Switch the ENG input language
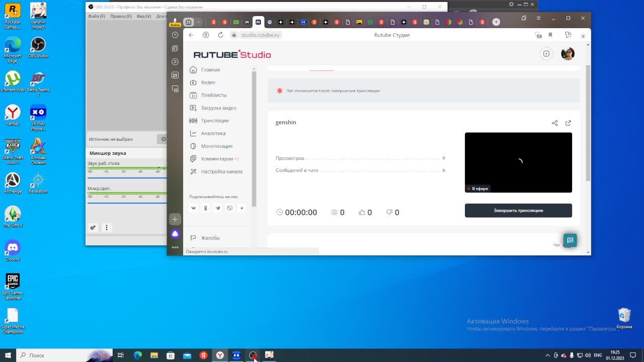The height and width of the screenshot is (362, 644). click(598, 355)
